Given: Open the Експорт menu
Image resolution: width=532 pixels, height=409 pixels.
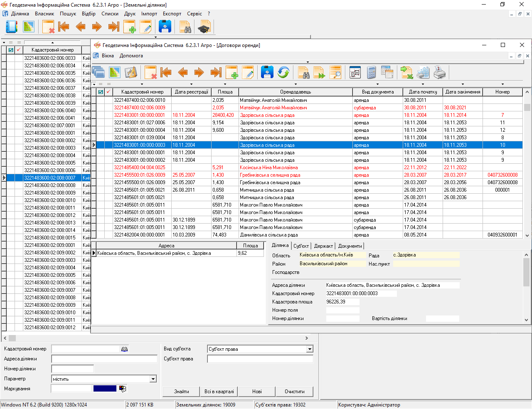Looking at the screenshot, I should tap(172, 14).
